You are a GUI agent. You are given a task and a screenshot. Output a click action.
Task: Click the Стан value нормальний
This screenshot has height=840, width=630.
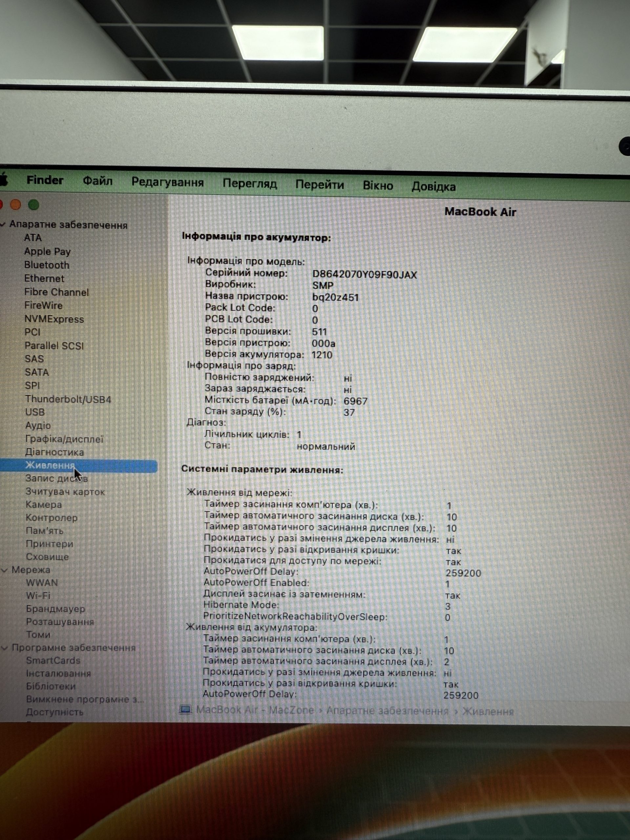[326, 447]
